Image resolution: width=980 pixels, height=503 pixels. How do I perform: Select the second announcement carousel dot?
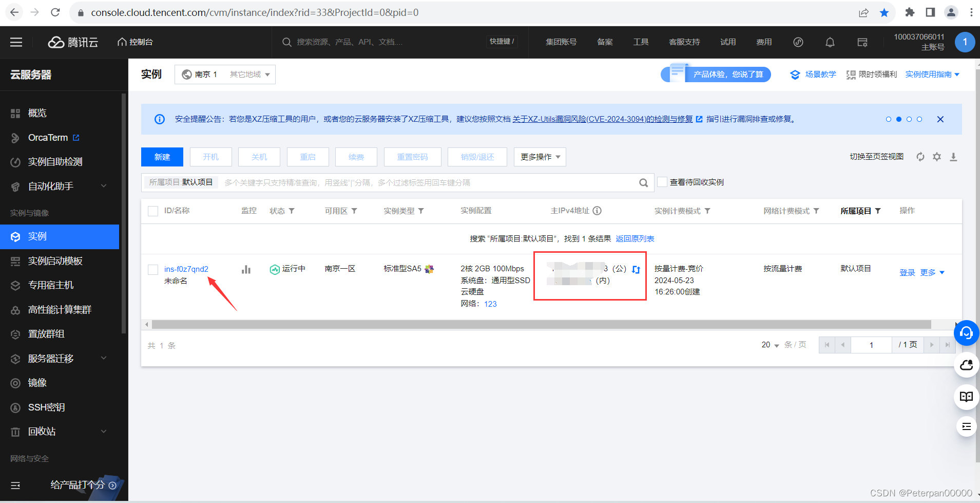click(899, 119)
